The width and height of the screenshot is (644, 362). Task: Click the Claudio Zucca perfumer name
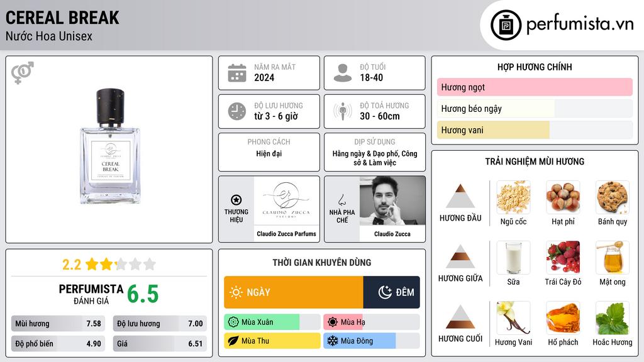tap(392, 234)
